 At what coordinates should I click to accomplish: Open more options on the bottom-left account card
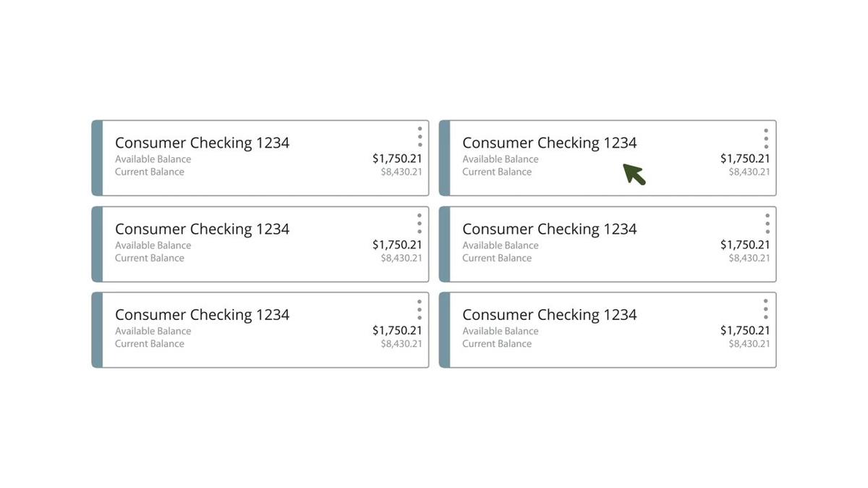[x=420, y=309]
